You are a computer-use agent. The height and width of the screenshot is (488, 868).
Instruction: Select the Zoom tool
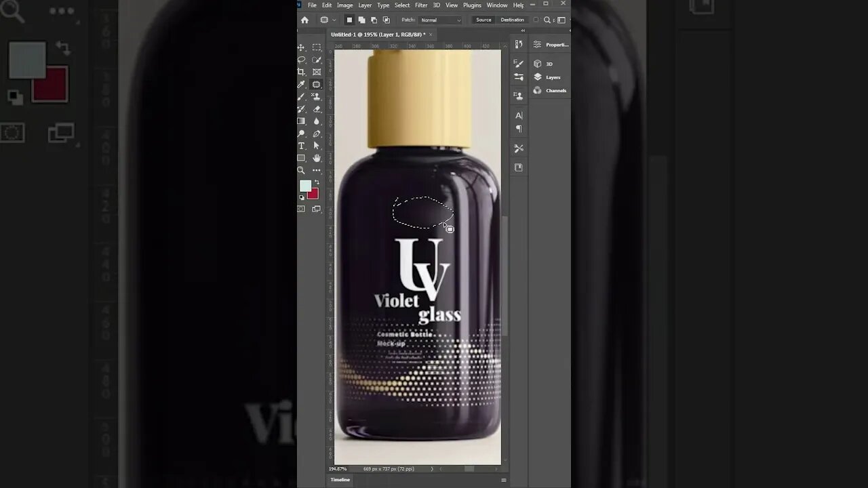point(301,171)
